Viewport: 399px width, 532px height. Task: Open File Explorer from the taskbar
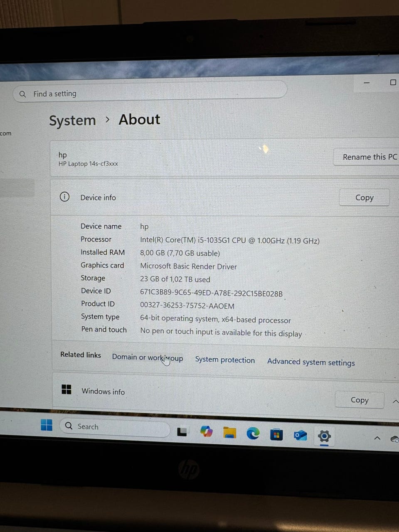click(229, 433)
